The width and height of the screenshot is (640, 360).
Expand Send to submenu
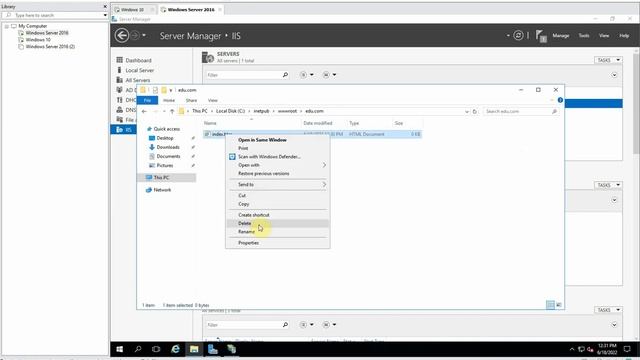278,184
